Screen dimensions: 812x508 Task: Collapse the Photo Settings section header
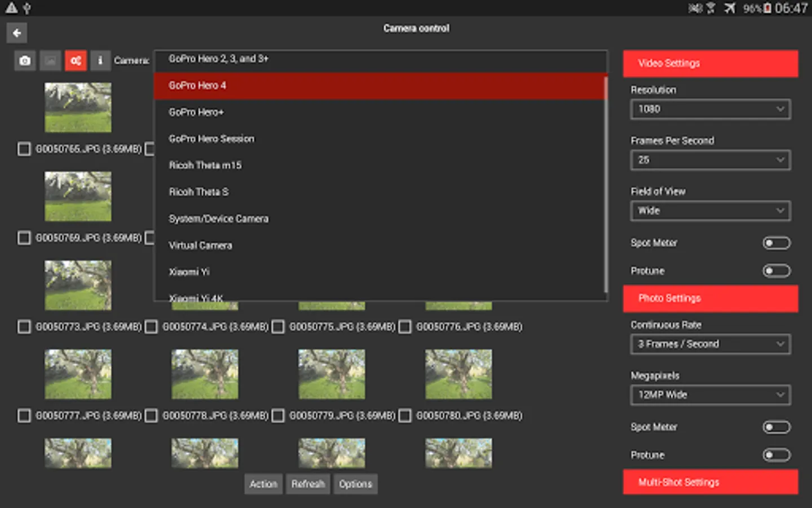point(710,298)
